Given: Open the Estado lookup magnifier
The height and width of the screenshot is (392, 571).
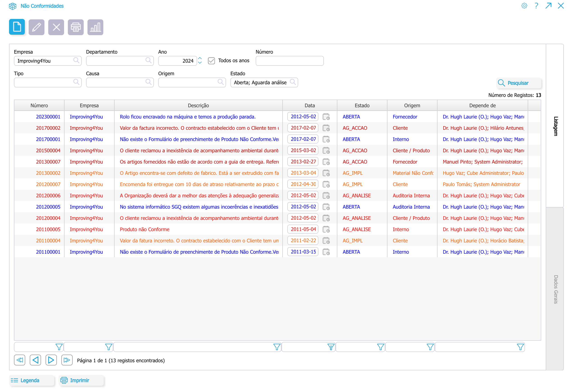Looking at the screenshot, I should click(292, 82).
